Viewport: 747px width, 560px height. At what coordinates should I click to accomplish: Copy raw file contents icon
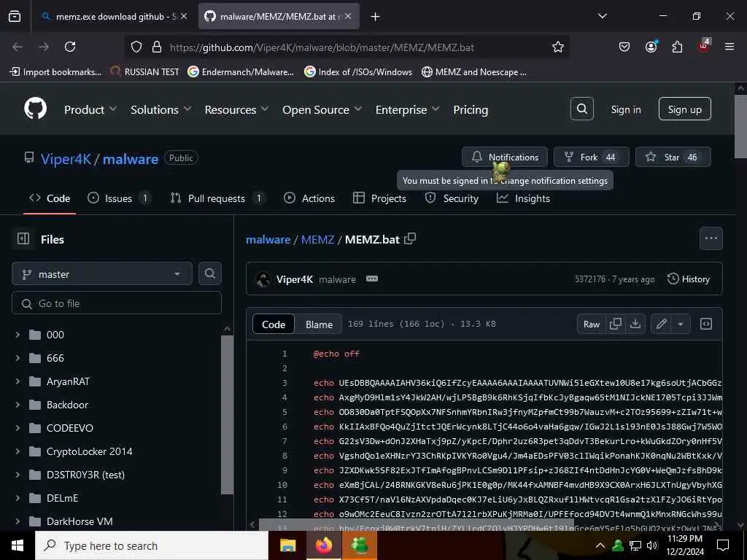point(615,324)
